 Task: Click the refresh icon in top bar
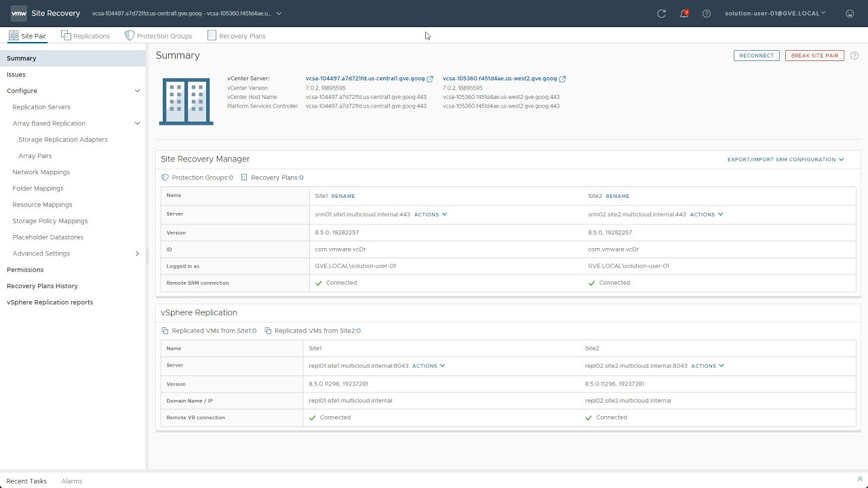(x=662, y=14)
